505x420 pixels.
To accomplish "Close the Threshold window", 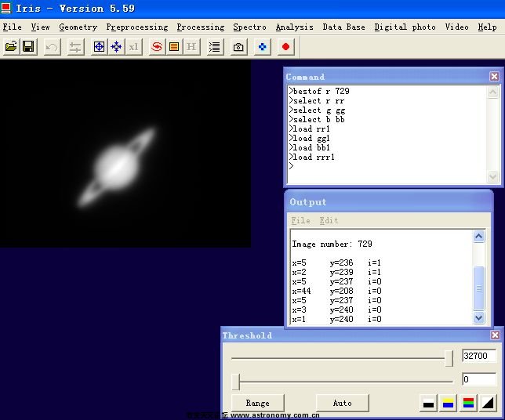I will pyautogui.click(x=496, y=335).
